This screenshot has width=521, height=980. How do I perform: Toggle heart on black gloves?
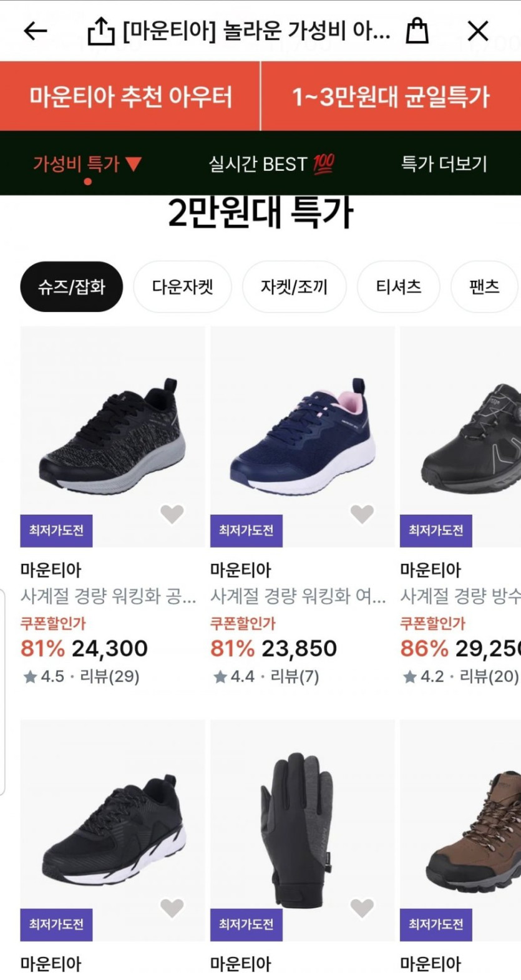coord(361,908)
